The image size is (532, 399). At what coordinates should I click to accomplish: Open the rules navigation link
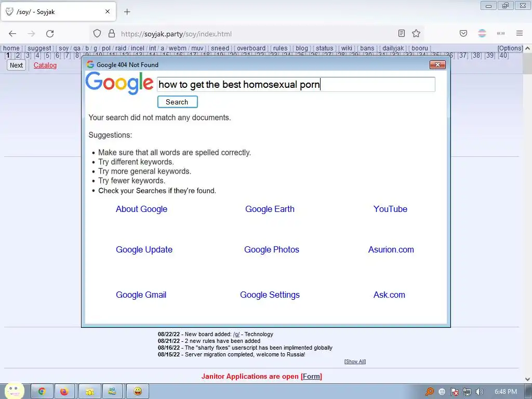tap(280, 48)
